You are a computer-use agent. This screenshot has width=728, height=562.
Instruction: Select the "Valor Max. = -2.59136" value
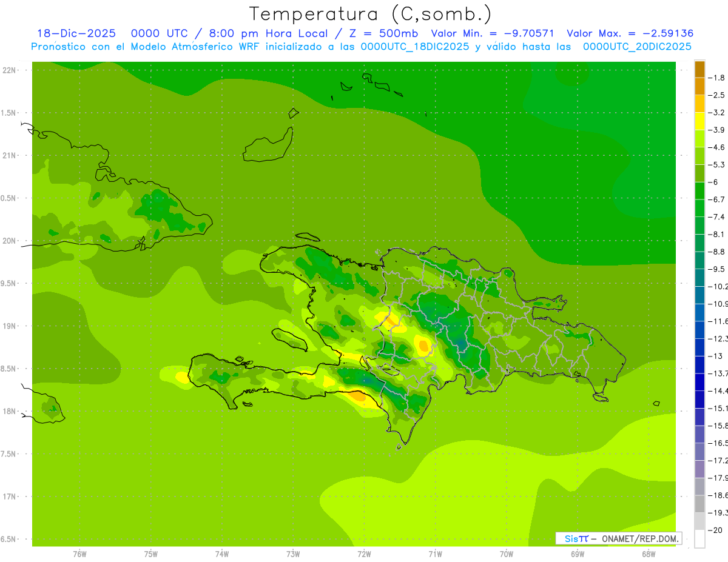(x=630, y=33)
